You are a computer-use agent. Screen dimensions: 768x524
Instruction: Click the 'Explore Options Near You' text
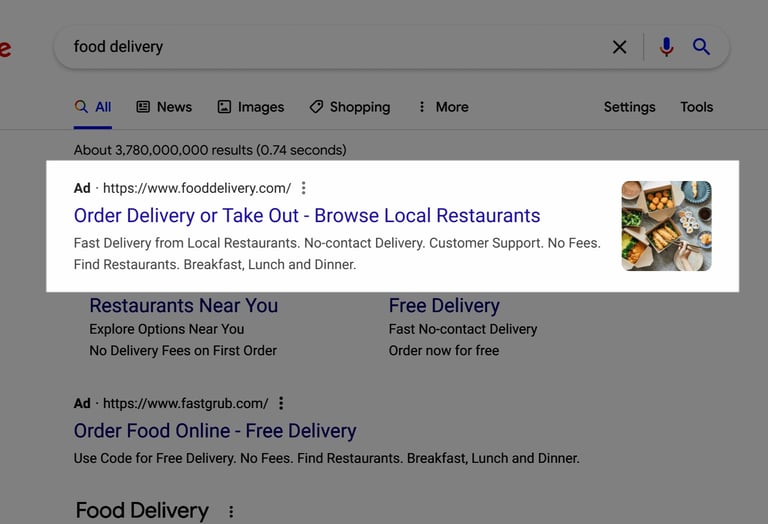(167, 329)
